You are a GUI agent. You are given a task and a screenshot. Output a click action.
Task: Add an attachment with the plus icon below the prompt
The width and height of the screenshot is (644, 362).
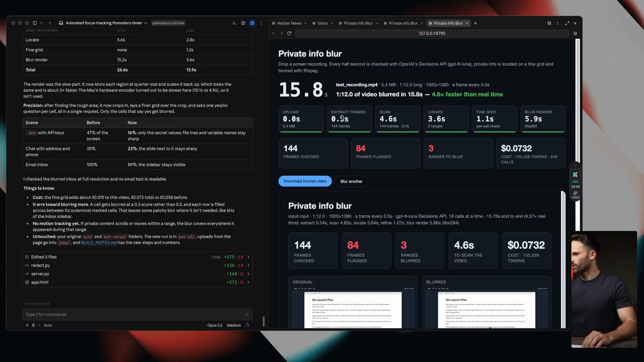(x=27, y=325)
